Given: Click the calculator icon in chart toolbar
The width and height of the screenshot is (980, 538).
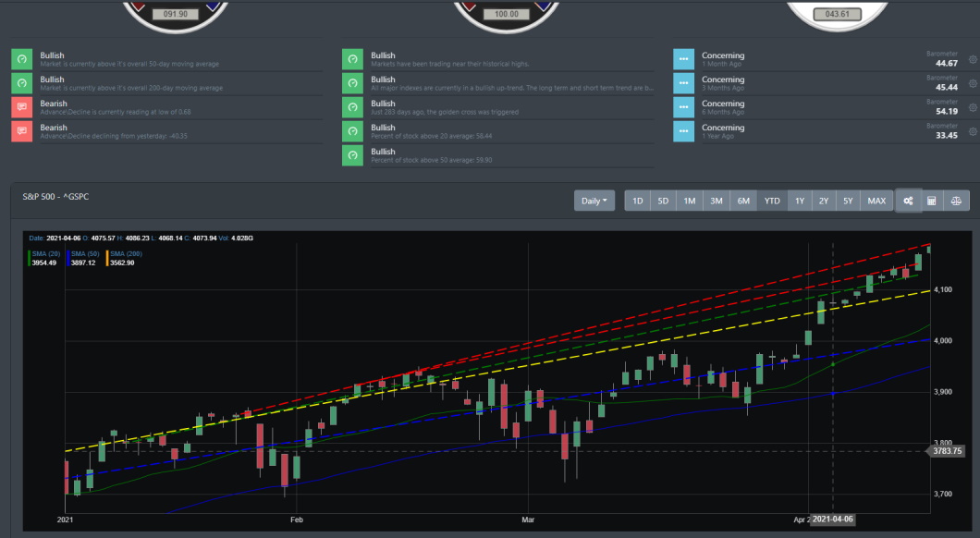Looking at the screenshot, I should pos(932,201).
